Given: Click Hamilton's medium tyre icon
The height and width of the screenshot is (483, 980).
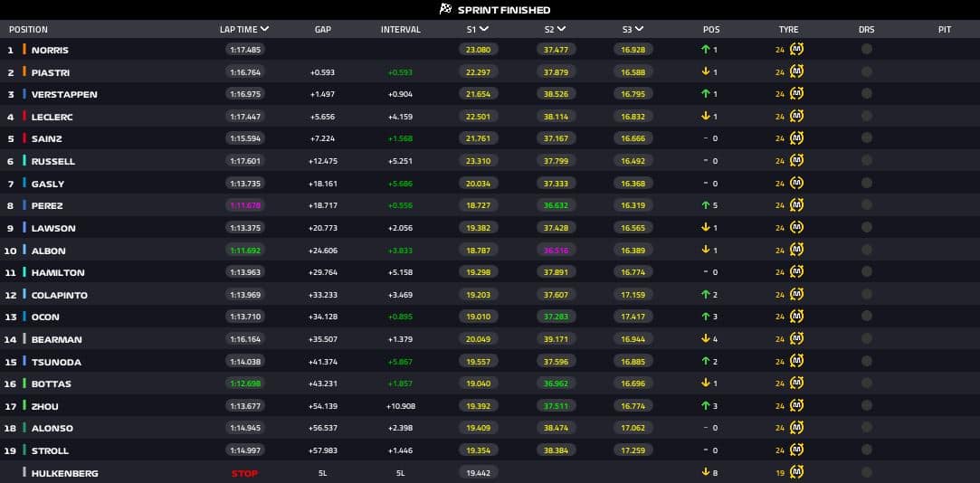Looking at the screenshot, I should (796, 272).
